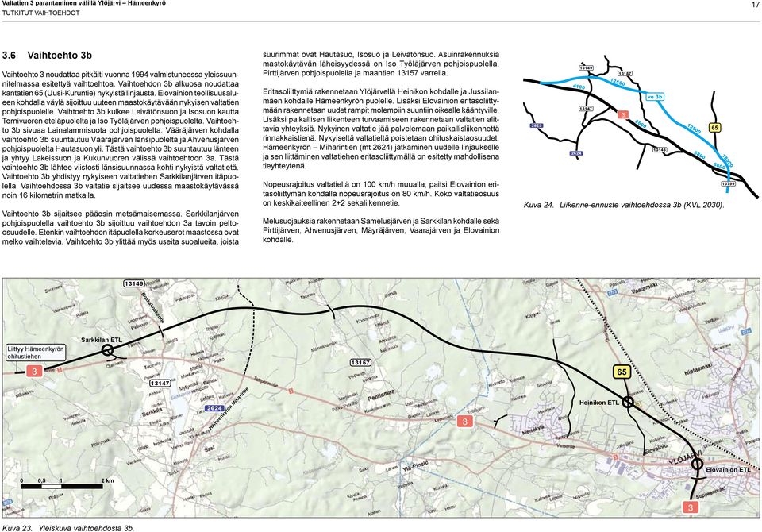The height and width of the screenshot is (532, 762).
Task: Click the Heinikon ETL interchange circle marker
Action: click(x=628, y=402)
